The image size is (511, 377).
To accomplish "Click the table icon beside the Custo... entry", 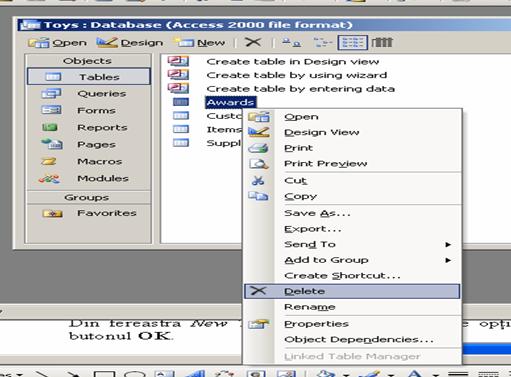I will (x=181, y=116).
